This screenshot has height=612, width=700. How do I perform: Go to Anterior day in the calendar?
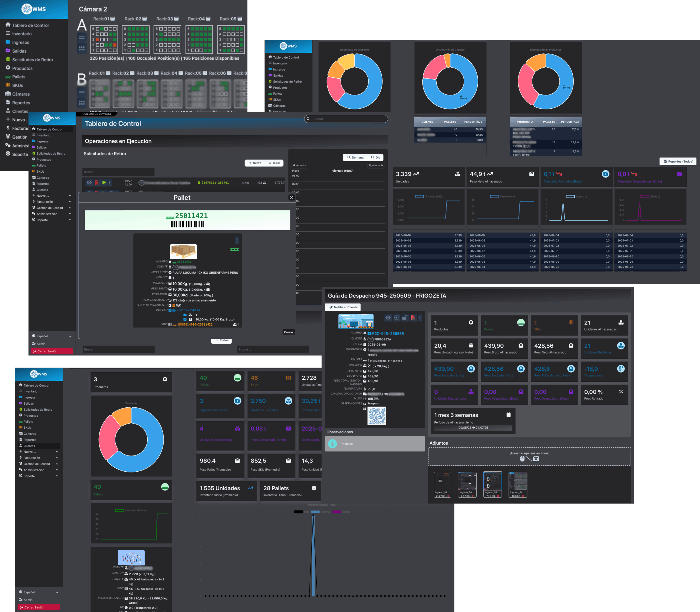click(x=299, y=165)
